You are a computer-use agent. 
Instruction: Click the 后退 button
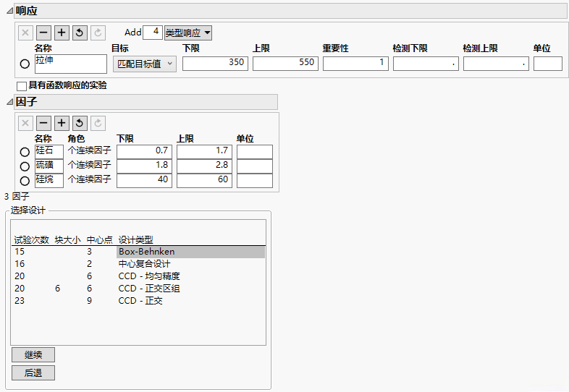(33, 372)
